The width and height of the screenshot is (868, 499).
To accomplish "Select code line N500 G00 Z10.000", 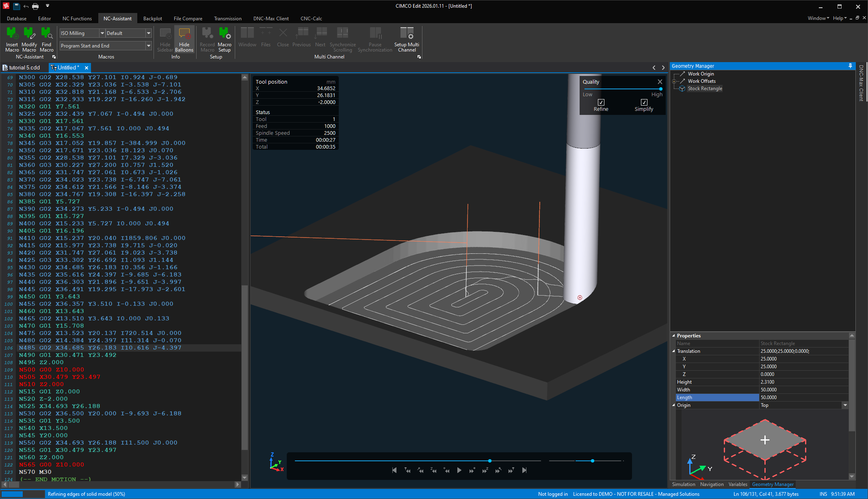I will tap(51, 370).
